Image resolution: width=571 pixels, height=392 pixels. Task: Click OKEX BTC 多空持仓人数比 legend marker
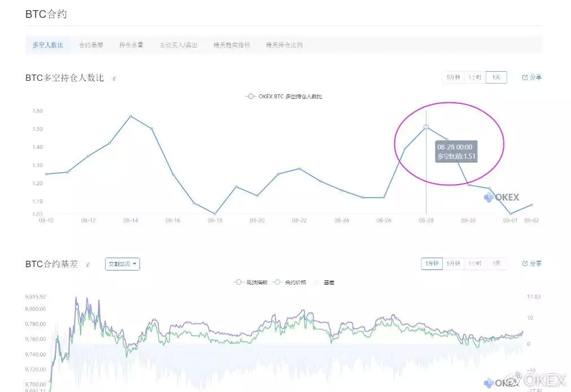[x=250, y=97]
